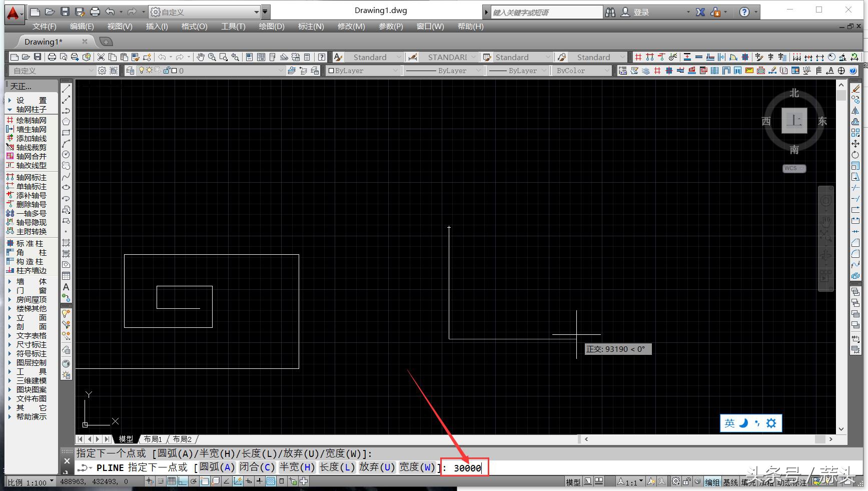
Task: Select the Multiline Text A tool
Action: (66, 287)
